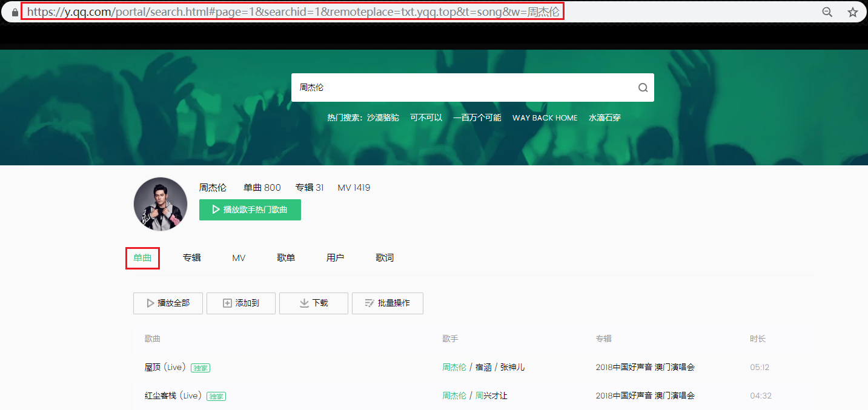Image resolution: width=868 pixels, height=410 pixels.
Task: Open singer 宿涵
Action: (x=483, y=367)
